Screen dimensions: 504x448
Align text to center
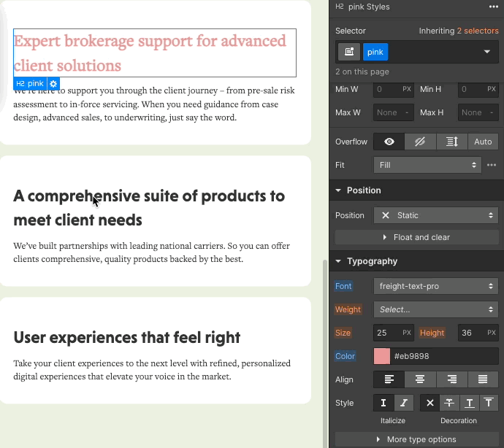click(421, 379)
